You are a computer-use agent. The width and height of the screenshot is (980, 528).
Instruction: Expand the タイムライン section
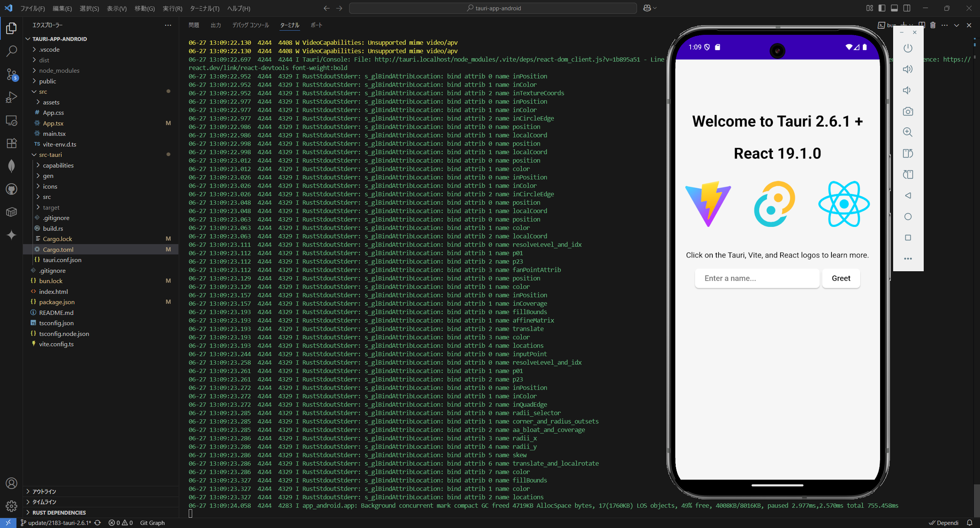click(x=44, y=502)
